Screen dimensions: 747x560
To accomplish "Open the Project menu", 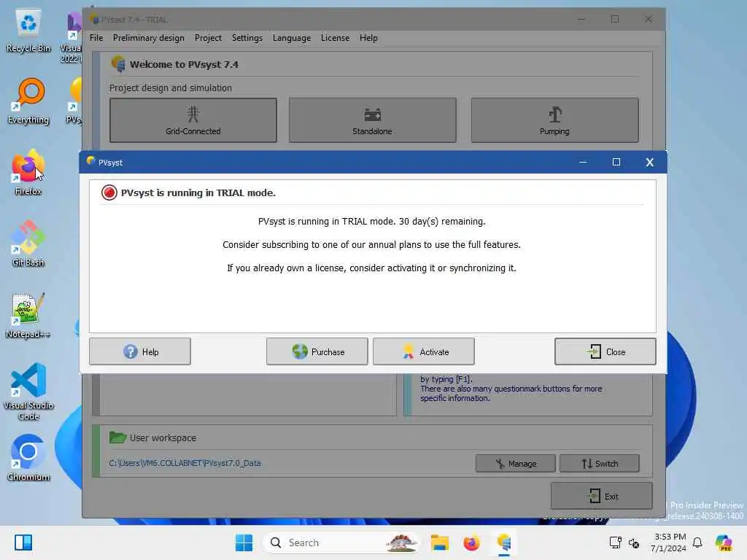I will pos(208,38).
